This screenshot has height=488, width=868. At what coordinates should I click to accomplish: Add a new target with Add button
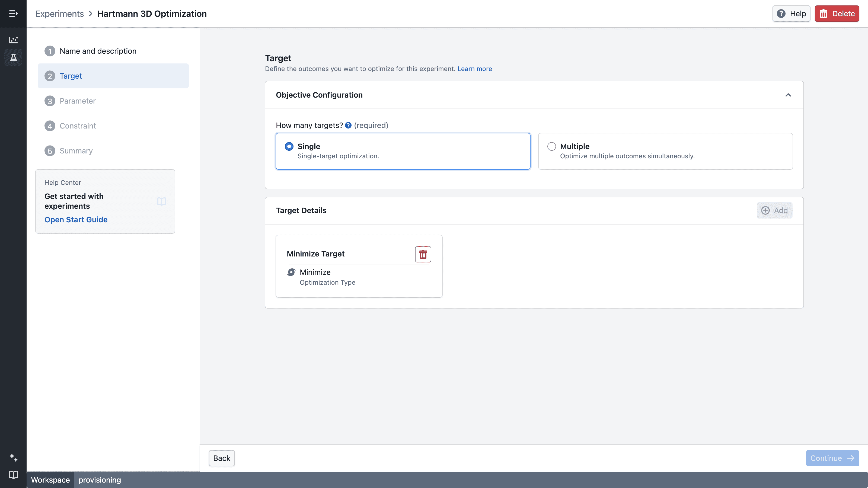pos(774,210)
